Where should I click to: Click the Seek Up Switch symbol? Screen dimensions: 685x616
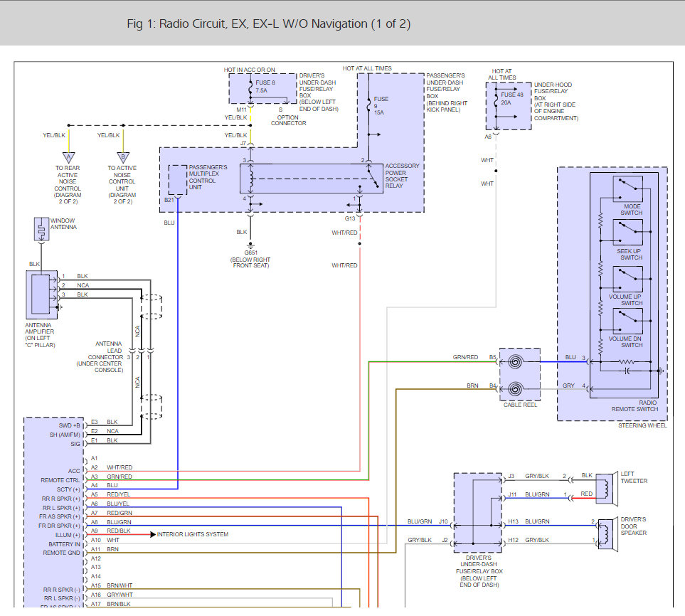pos(628,232)
